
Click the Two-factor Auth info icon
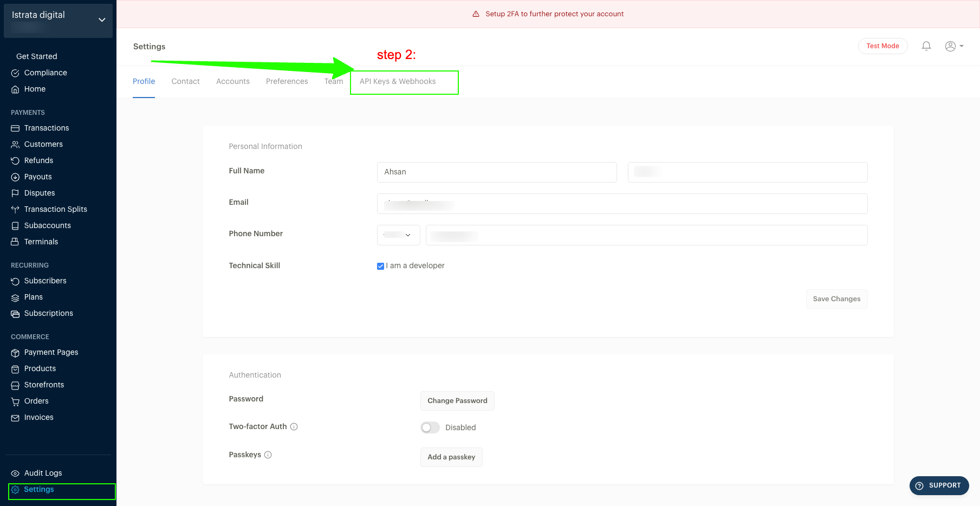click(294, 427)
